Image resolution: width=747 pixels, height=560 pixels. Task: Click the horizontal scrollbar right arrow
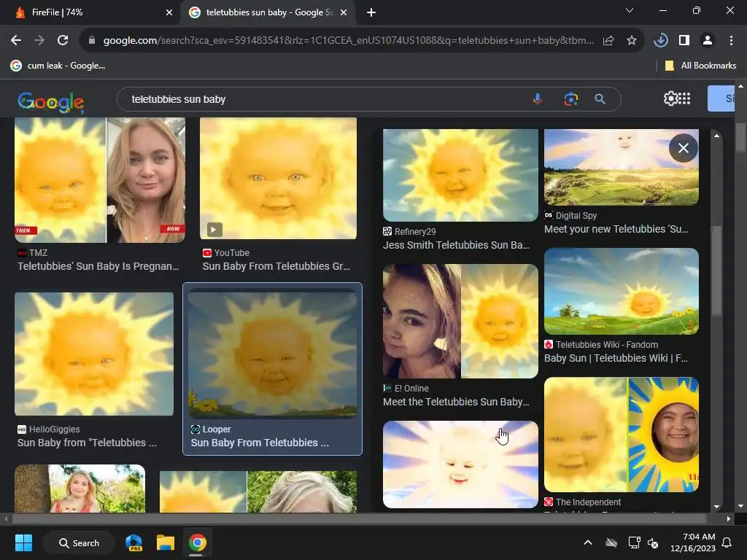pos(729,518)
